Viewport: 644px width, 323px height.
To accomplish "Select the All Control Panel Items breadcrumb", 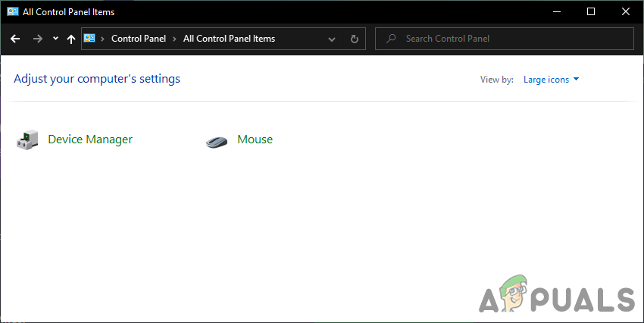I will click(229, 39).
